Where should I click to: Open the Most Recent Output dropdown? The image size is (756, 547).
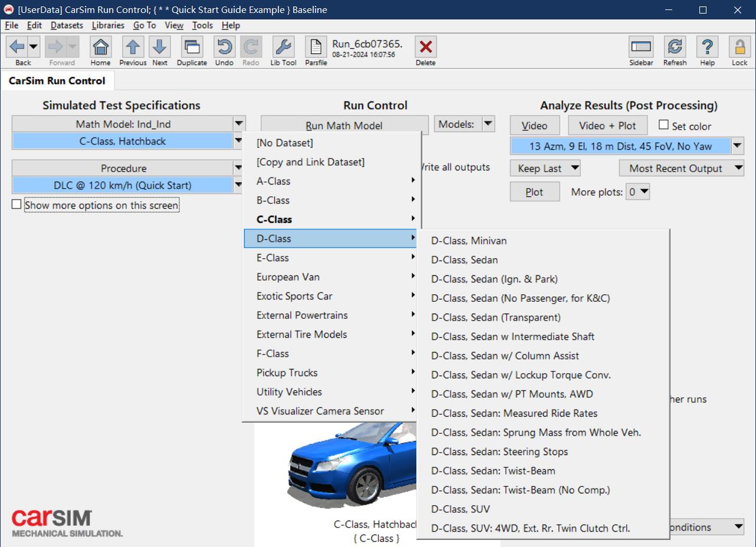682,168
